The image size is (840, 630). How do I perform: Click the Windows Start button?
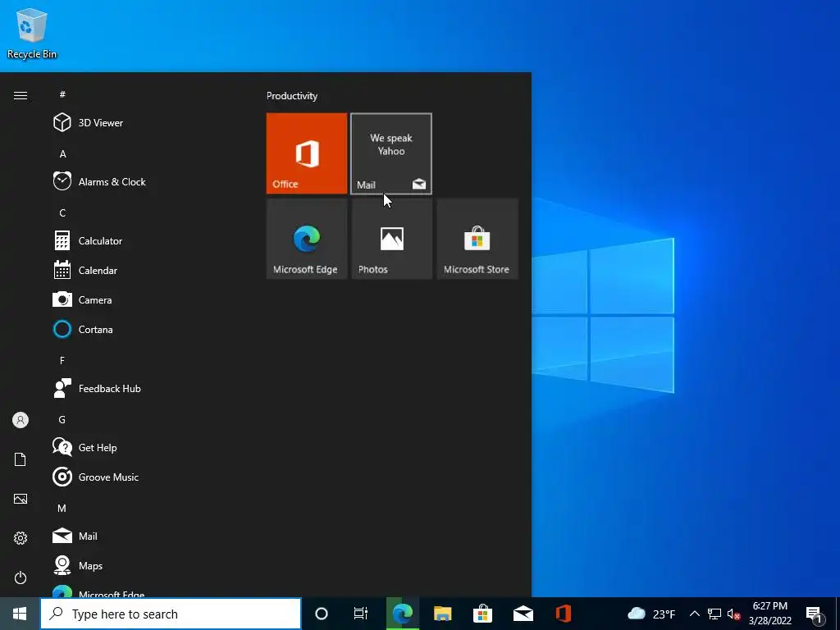click(20, 614)
